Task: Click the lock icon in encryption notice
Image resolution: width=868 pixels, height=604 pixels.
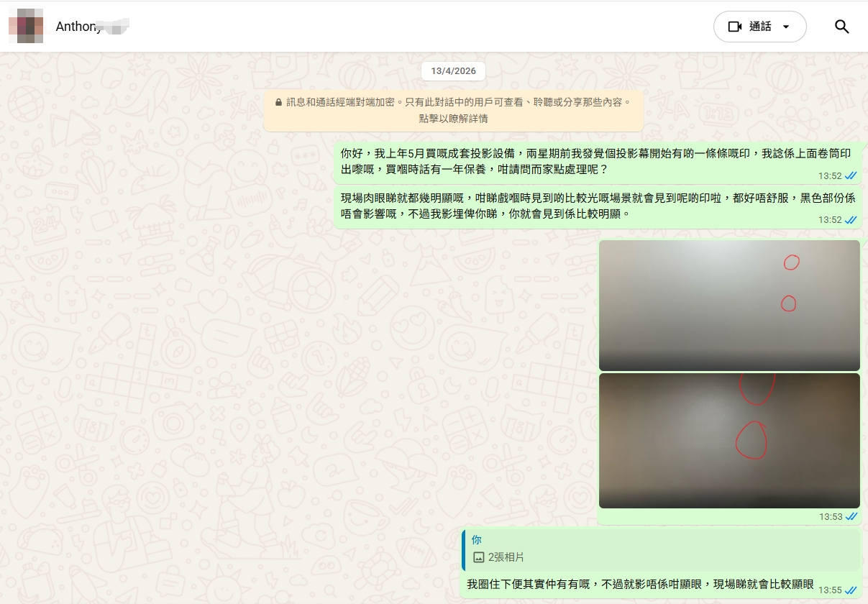Action: click(278, 102)
